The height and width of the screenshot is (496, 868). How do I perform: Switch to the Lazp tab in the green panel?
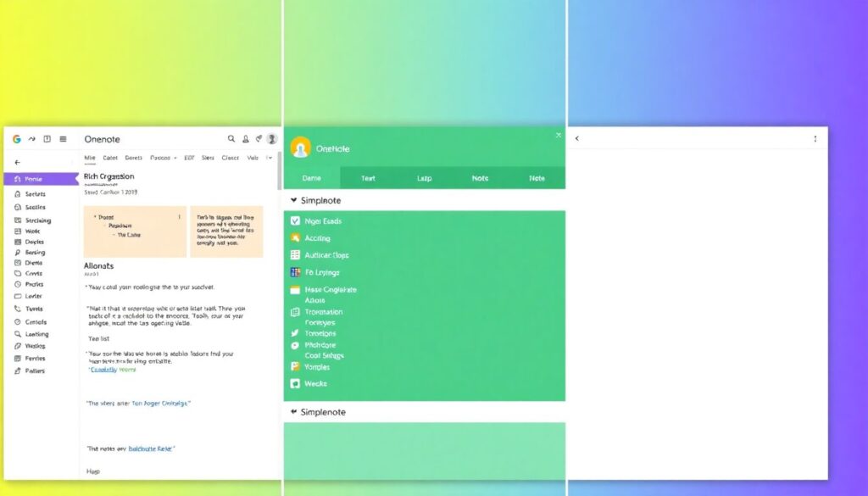tap(424, 178)
